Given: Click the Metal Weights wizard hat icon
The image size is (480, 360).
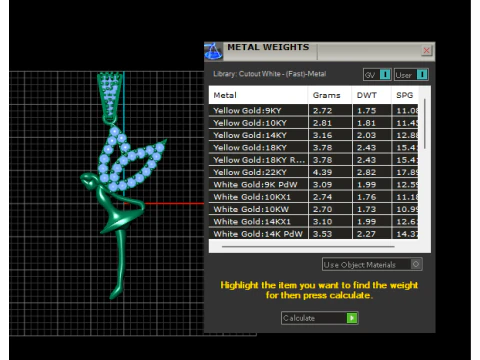Looking at the screenshot, I should (213, 52).
